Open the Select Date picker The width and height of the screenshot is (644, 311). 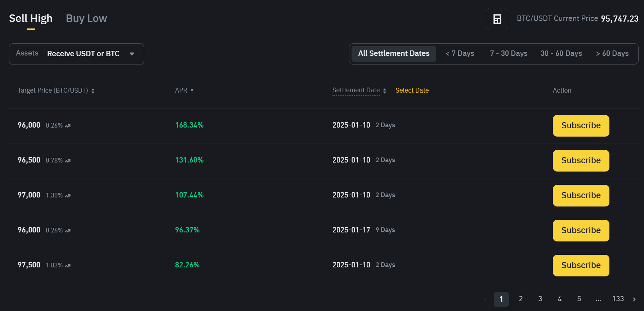pos(412,90)
